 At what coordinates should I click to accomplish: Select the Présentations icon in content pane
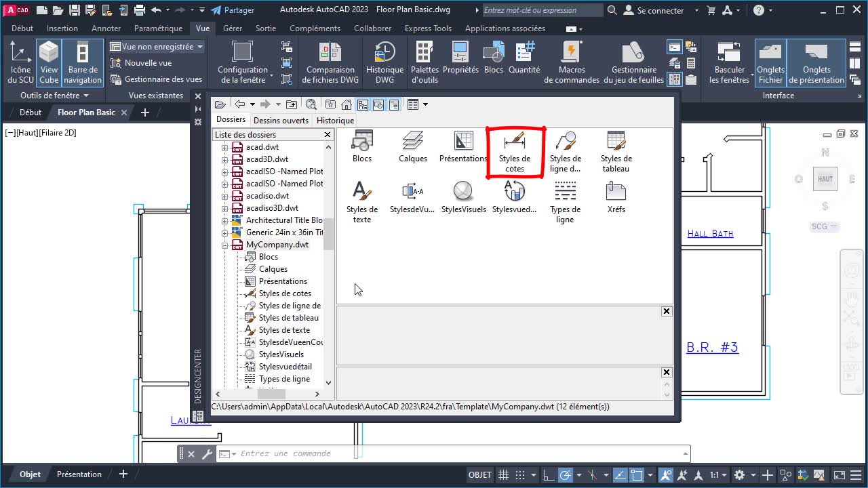464,146
